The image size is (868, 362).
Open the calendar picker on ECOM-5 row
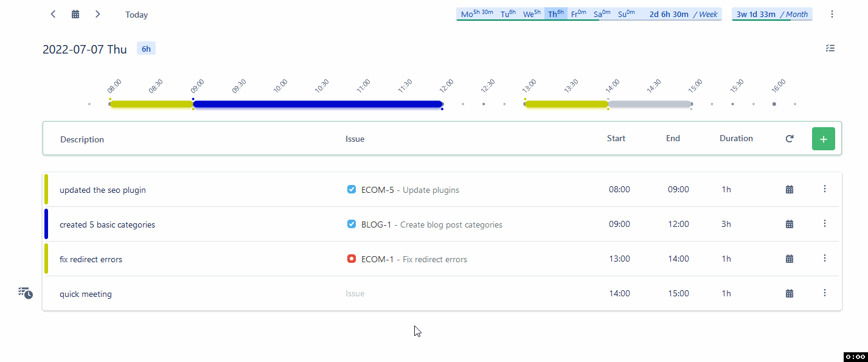pos(789,189)
